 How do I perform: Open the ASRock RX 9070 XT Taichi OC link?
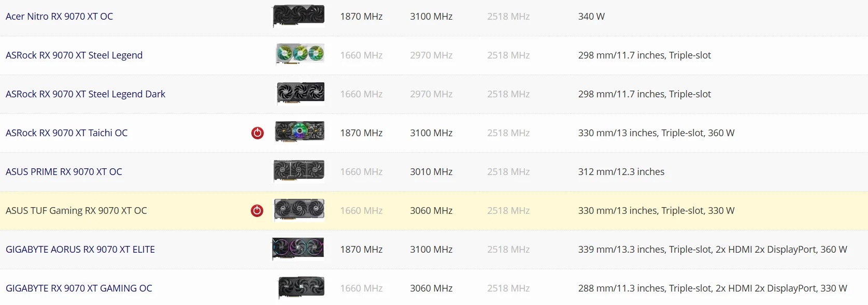(66, 133)
